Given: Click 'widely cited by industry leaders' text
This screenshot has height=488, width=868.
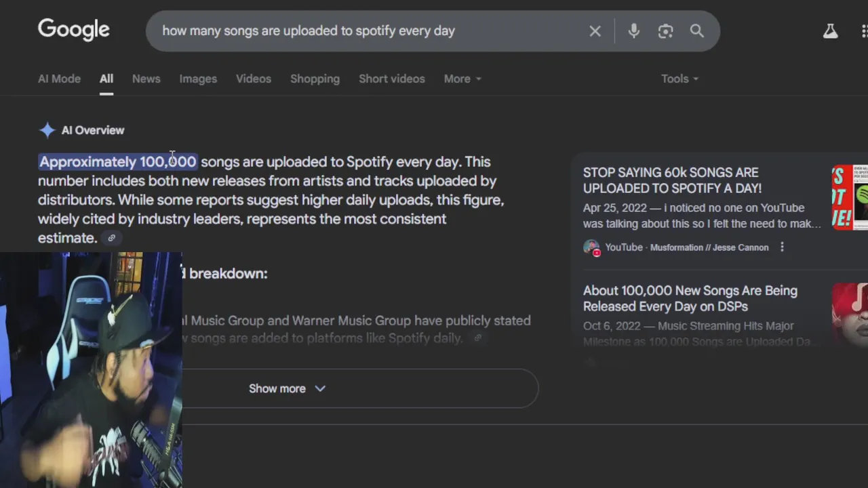Looking at the screenshot, I should [x=140, y=219].
